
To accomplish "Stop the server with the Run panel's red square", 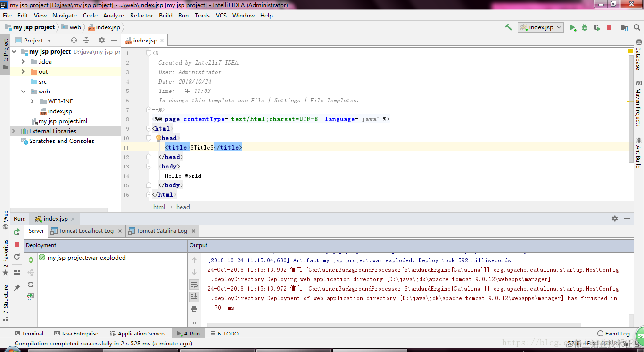I will [x=17, y=244].
